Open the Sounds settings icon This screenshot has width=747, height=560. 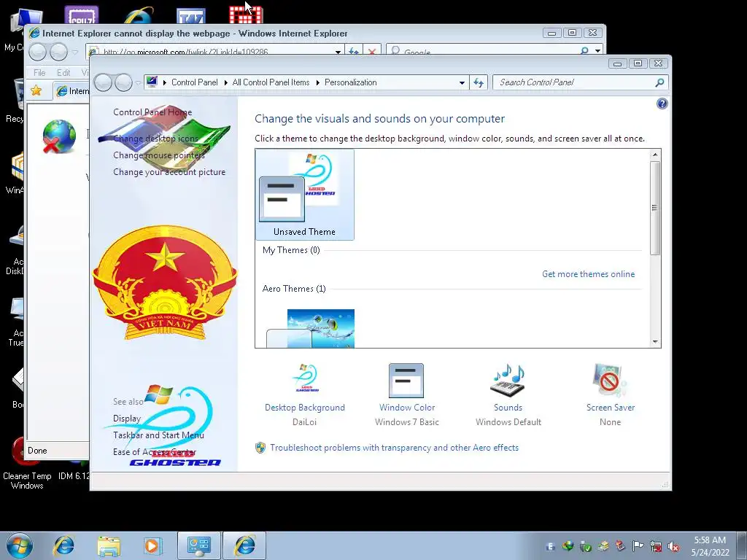pos(508,380)
